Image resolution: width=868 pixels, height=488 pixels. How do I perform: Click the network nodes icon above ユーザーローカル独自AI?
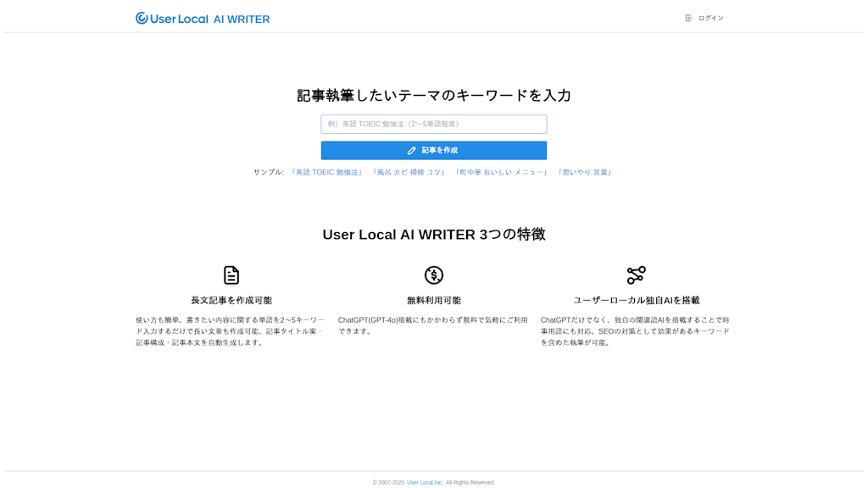point(636,275)
